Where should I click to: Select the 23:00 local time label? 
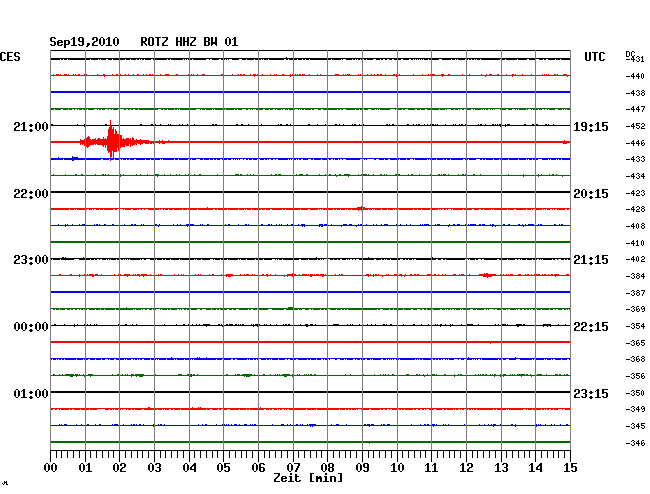tap(31, 260)
